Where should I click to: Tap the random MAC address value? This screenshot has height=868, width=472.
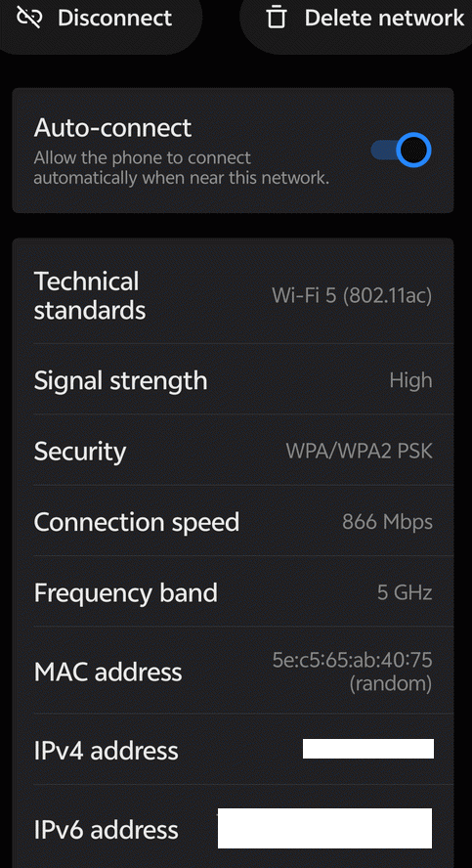pos(352,672)
